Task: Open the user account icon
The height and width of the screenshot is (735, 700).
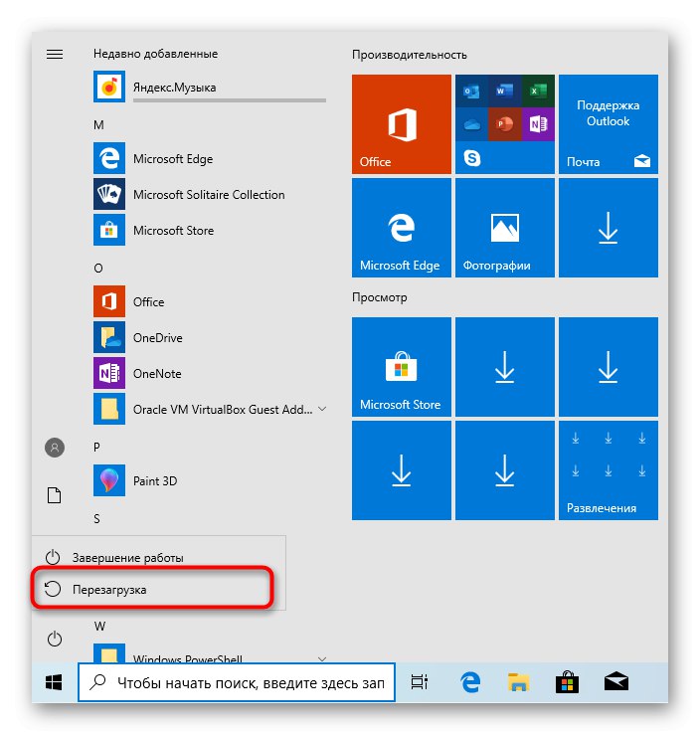Action: [x=55, y=448]
